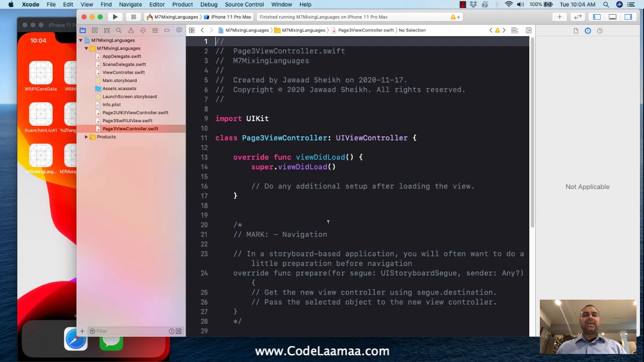Screen dimensions: 644x362
Task: Add a new file with navigator plus button
Action: pos(82,331)
